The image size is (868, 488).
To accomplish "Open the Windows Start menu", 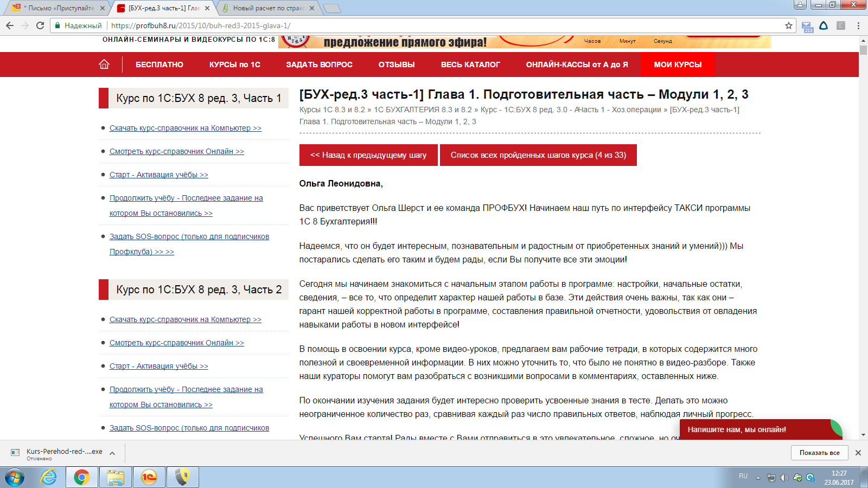I will [x=15, y=477].
